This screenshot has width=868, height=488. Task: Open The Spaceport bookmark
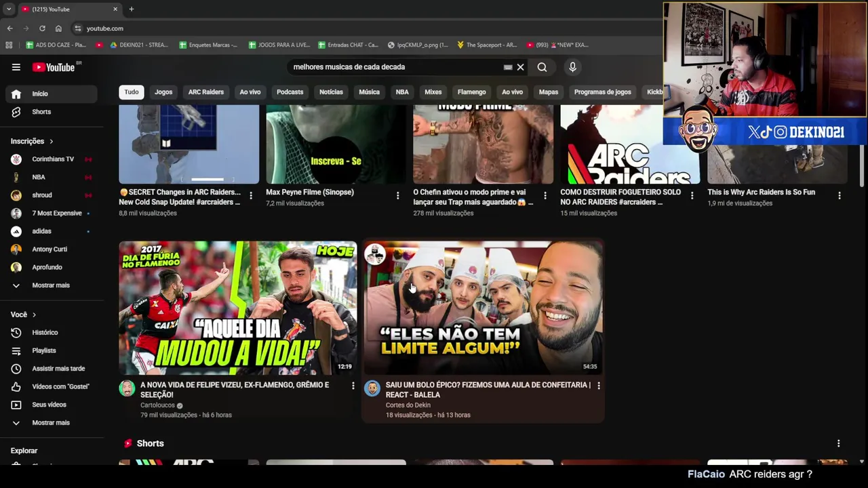coord(486,45)
